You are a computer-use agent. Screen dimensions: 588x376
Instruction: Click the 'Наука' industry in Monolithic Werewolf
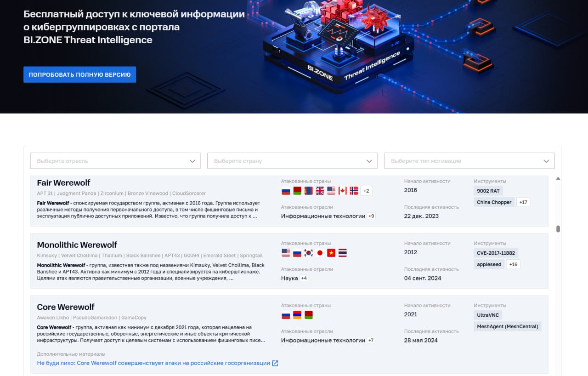pos(289,278)
